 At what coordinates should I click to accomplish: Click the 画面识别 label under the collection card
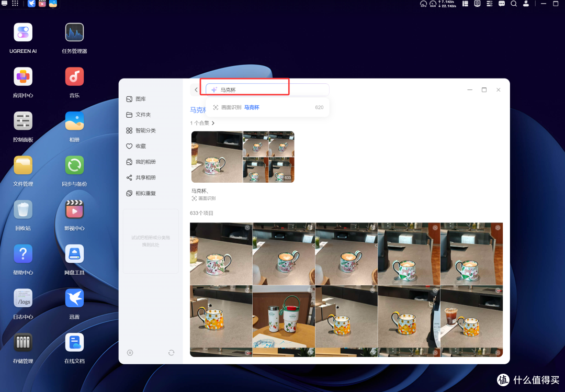tap(204, 198)
